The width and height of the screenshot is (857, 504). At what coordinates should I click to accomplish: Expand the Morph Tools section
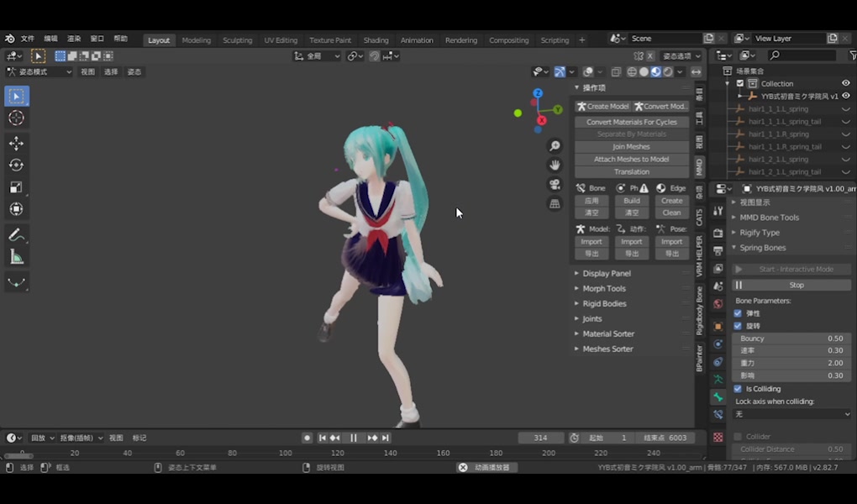click(603, 289)
